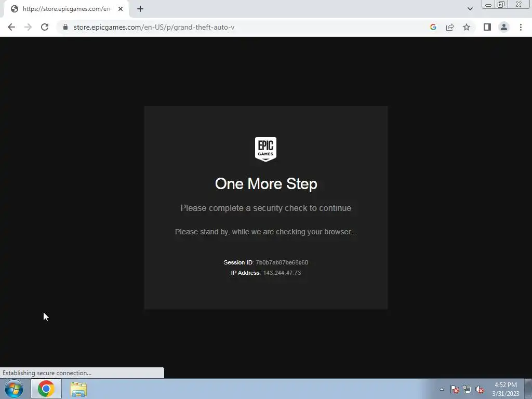Open a new tab
This screenshot has height=399, width=532.
tap(140, 9)
